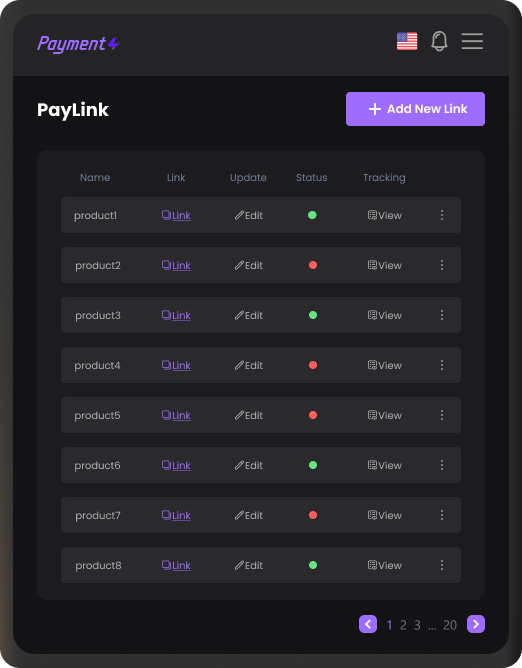
Task: Click the US flag language selector
Action: (407, 41)
